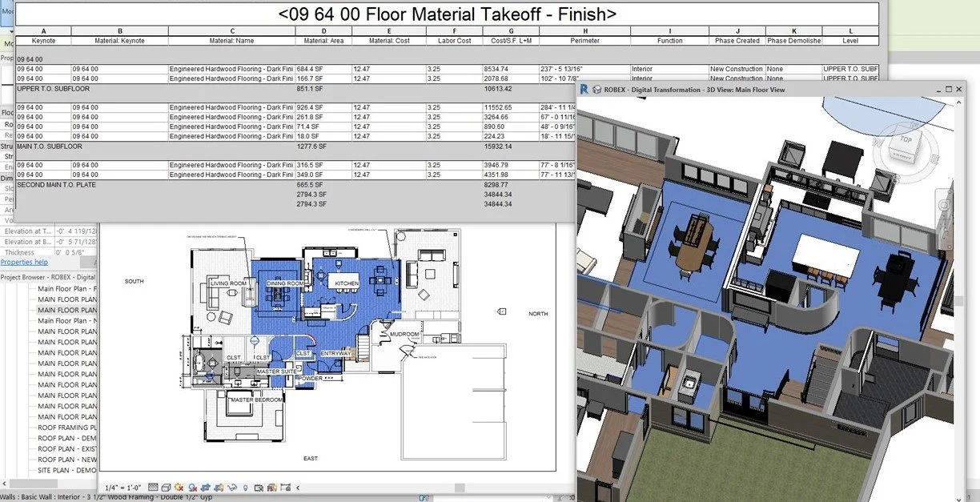Select the ENTRYWAY tag in the floor plan
This screenshot has width=980, height=502.
coord(335,353)
